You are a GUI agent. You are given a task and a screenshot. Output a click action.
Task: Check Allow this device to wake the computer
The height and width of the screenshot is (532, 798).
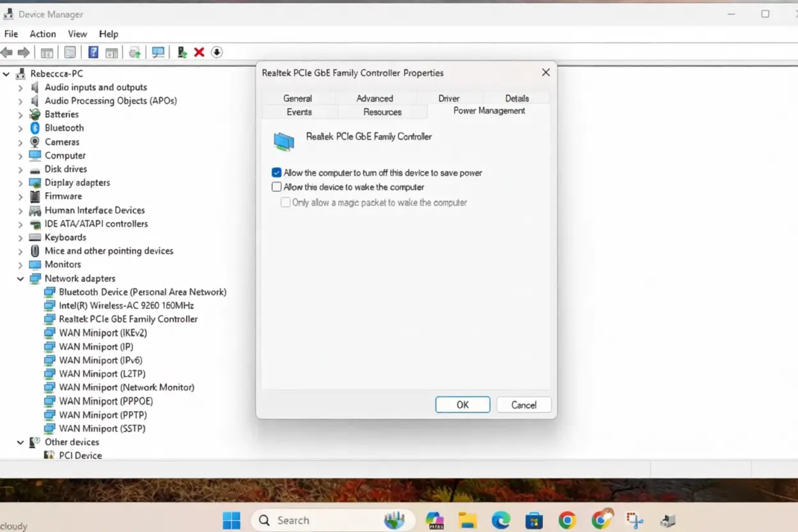pos(276,187)
